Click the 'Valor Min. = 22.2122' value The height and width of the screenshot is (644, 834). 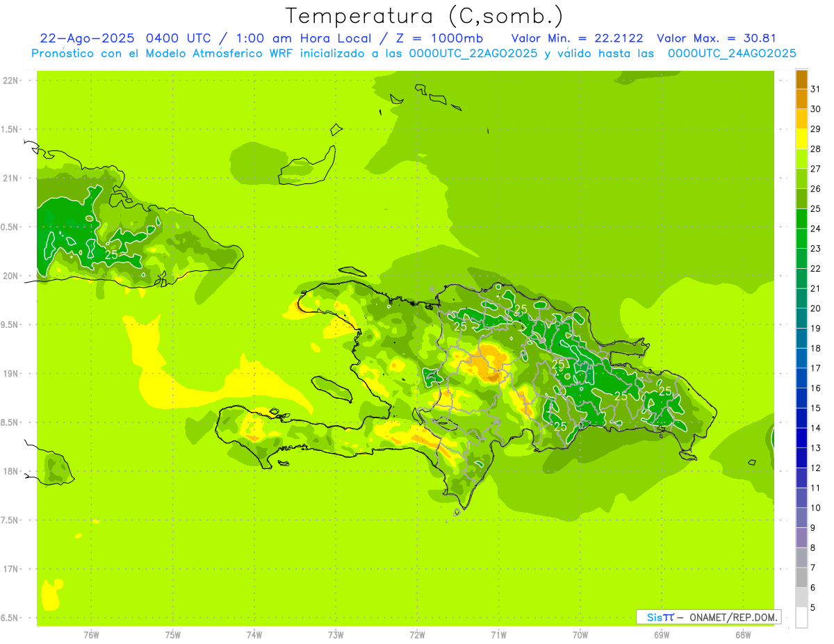pyautogui.click(x=577, y=38)
